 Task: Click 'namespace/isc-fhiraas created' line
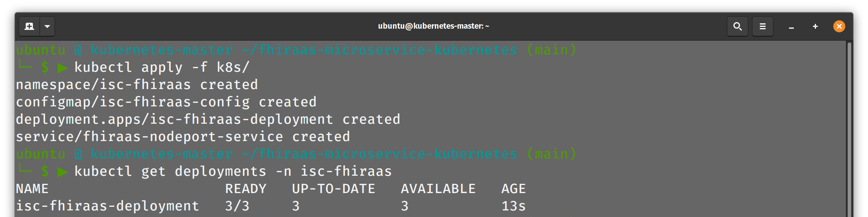(x=137, y=85)
